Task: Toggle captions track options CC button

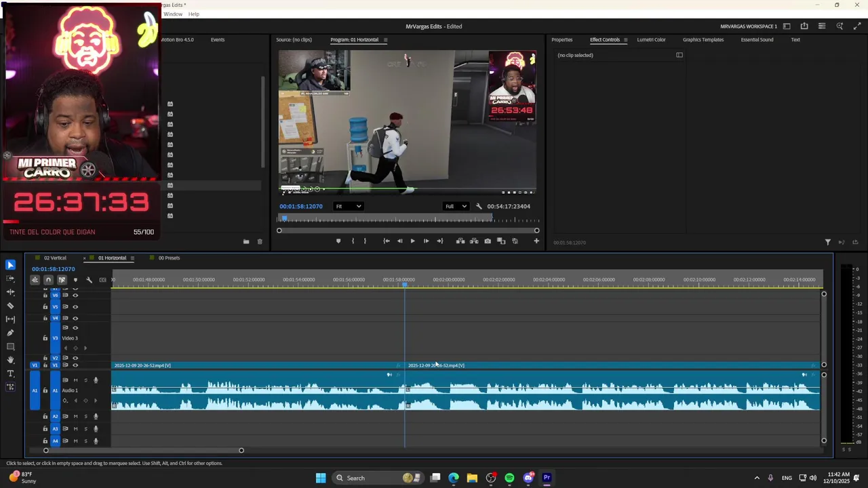Action: (102, 280)
